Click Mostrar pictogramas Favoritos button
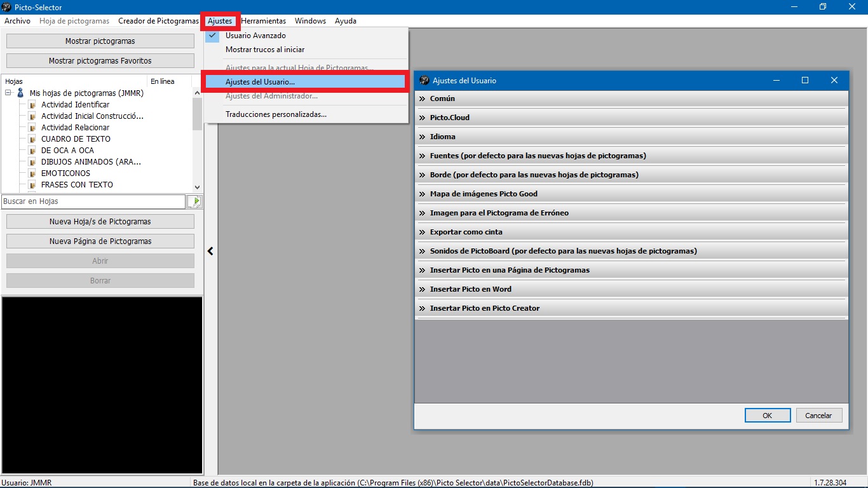Image resolution: width=868 pixels, height=488 pixels. [100, 60]
